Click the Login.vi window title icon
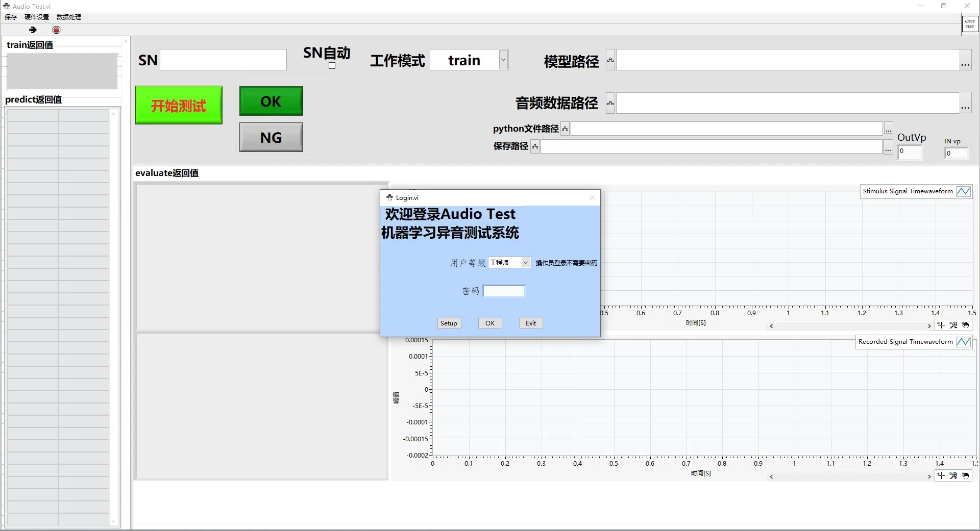980x531 pixels. [389, 197]
